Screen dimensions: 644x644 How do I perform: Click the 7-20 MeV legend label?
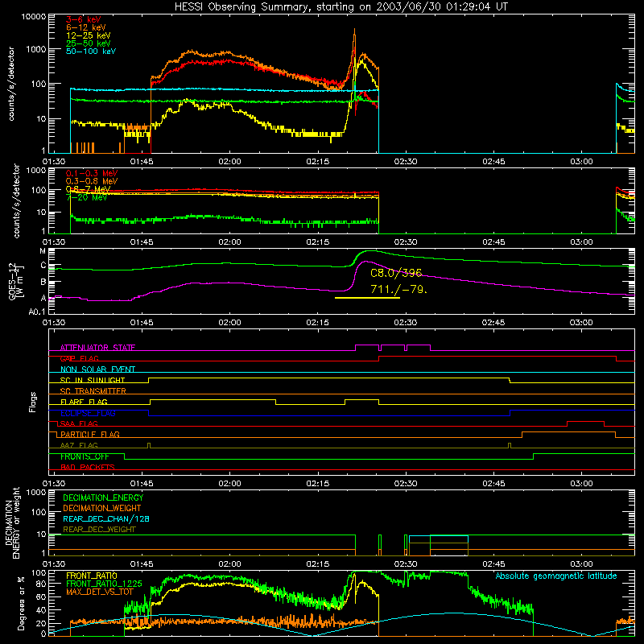(x=86, y=197)
